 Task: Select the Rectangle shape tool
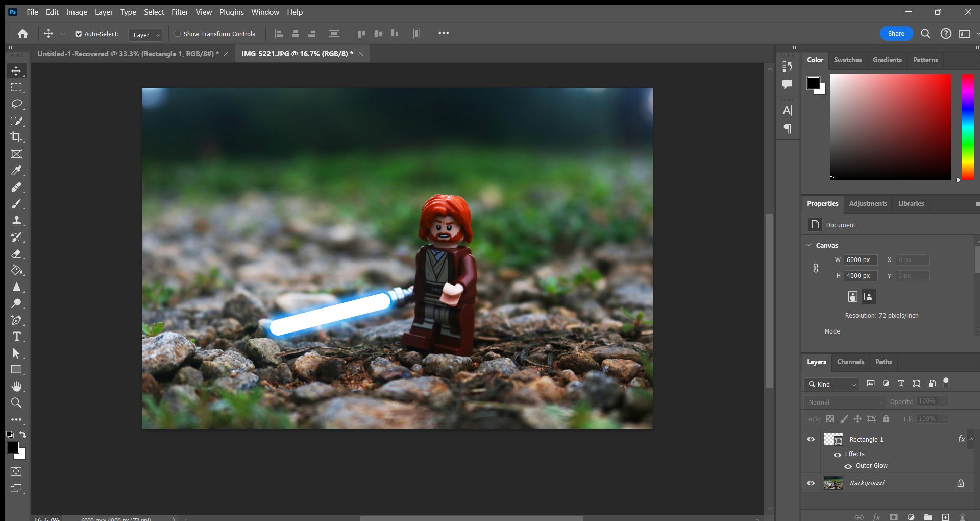(x=16, y=370)
